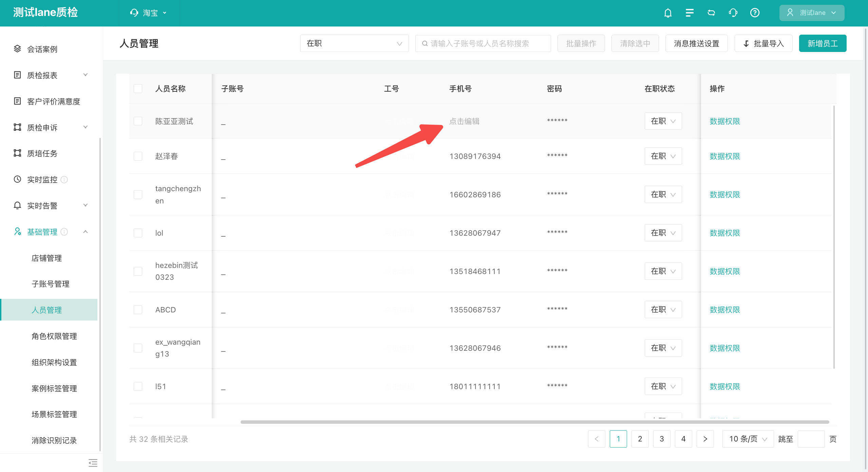The width and height of the screenshot is (868, 472).
Task: Check the box for ex_wangqiang13
Action: pos(138,348)
